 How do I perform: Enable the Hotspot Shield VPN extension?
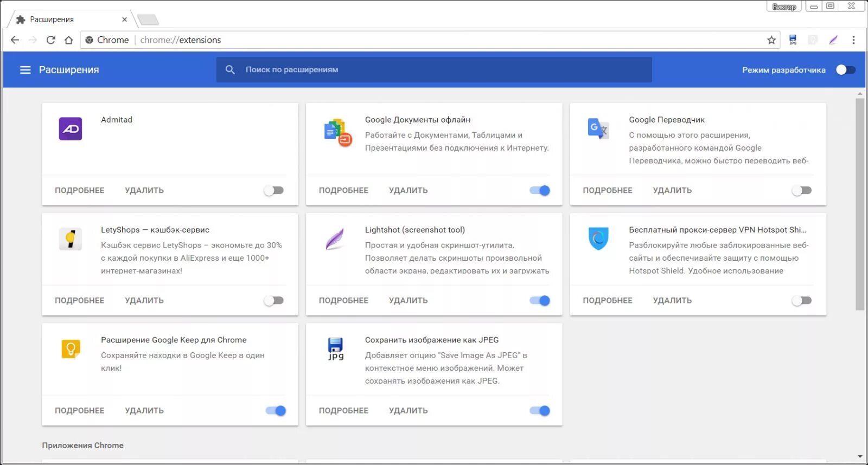(x=802, y=300)
